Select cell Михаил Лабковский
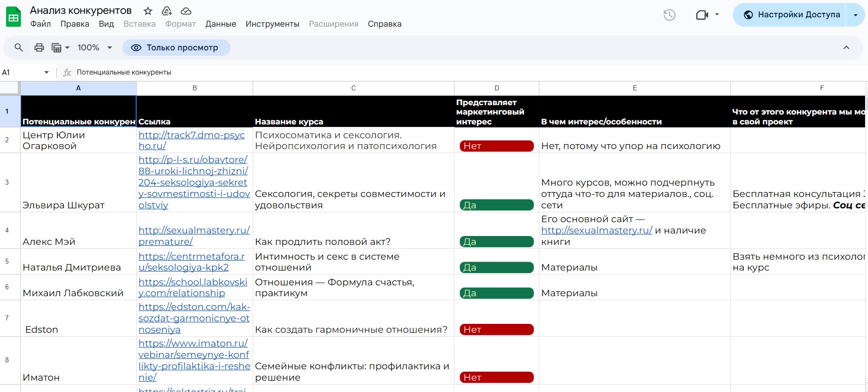The height and width of the screenshot is (392, 868). point(78,287)
